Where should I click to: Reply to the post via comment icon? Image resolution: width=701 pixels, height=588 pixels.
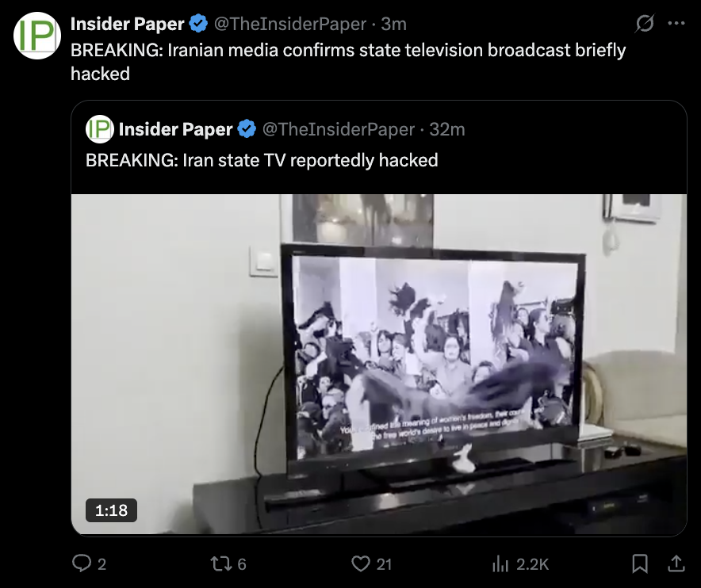[89, 563]
